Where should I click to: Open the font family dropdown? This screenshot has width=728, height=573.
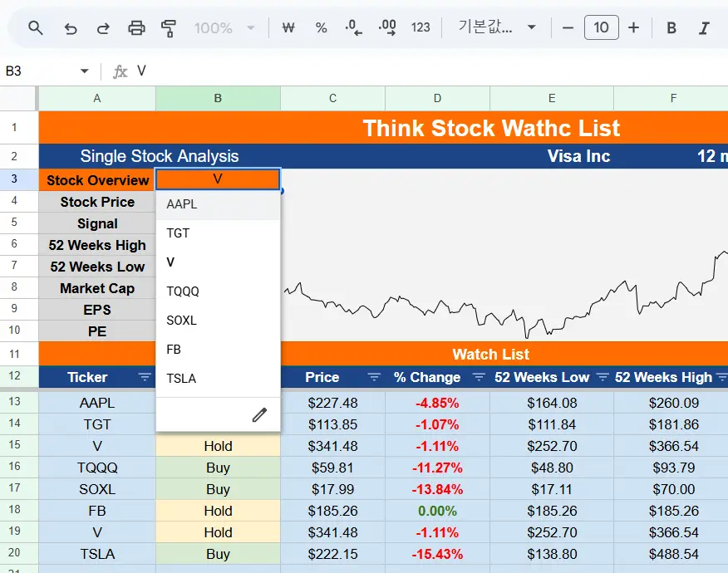497,27
